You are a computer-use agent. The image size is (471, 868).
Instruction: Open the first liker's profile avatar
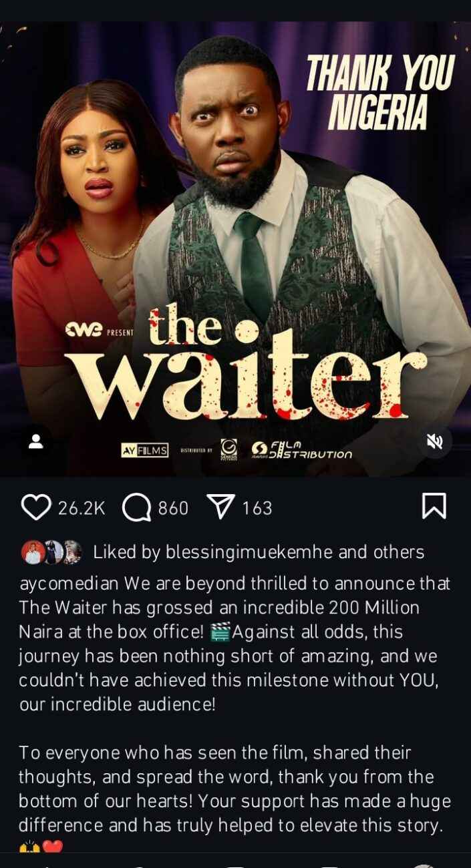[x=33, y=553]
